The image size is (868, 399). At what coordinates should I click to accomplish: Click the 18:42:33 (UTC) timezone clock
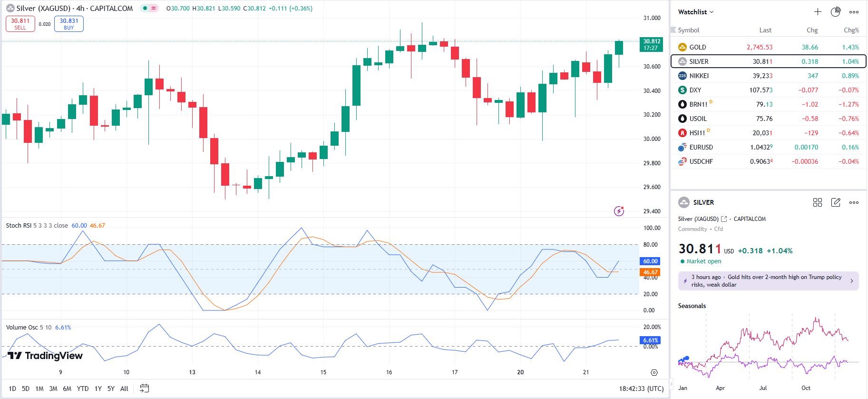click(x=641, y=389)
